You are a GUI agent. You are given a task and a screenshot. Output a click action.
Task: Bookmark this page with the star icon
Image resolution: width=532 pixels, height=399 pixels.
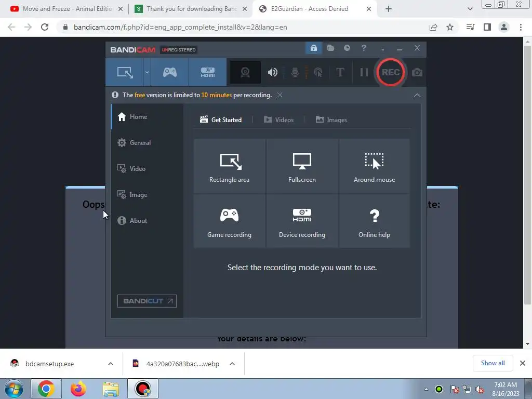tap(450, 27)
